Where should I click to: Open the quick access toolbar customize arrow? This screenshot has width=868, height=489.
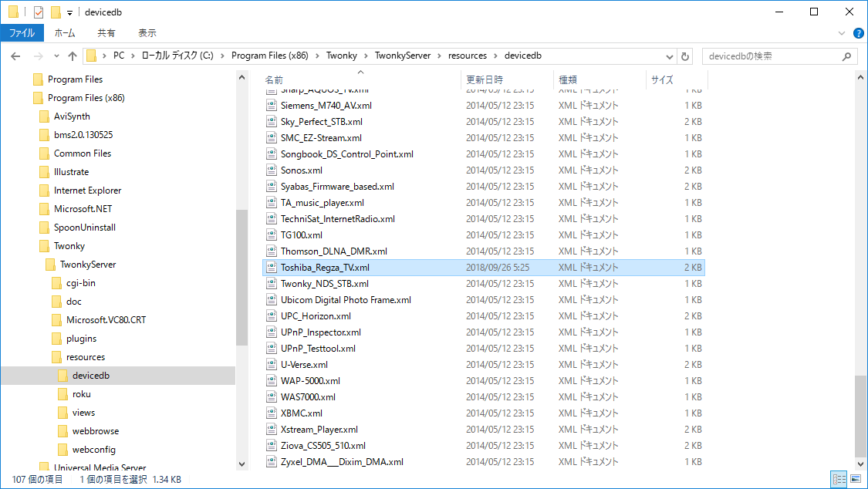click(x=69, y=12)
